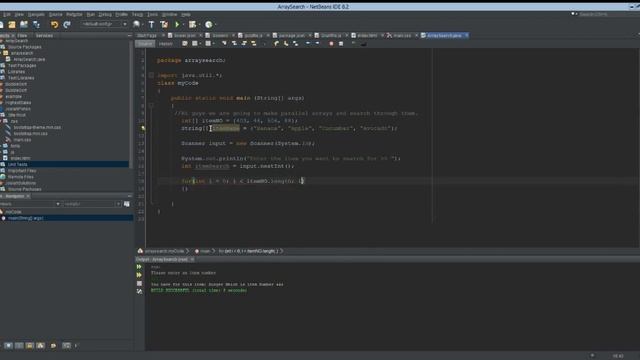Open the Debug Project dropdown arrow
The image size is (640, 360).
199,24
